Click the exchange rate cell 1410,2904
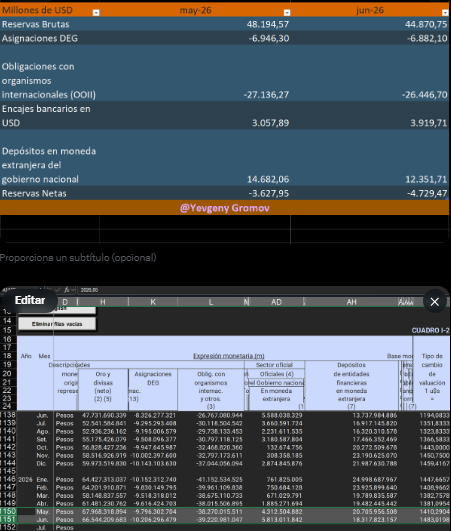 [435, 512]
